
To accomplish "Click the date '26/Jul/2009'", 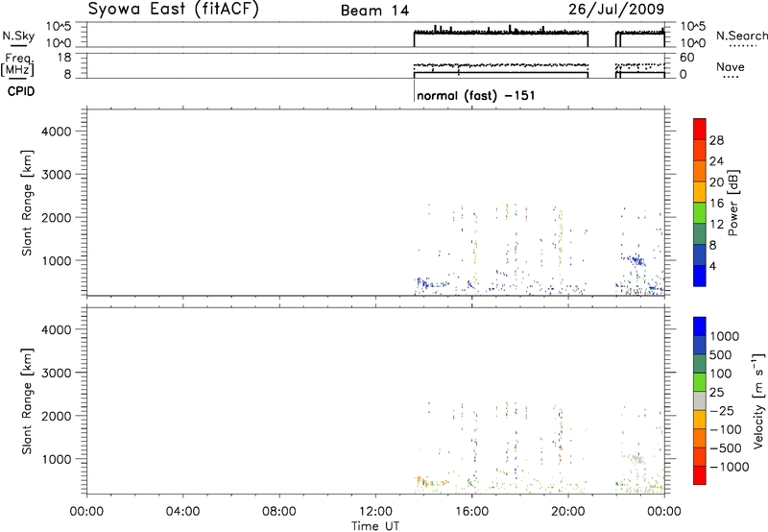I will click(x=616, y=10).
